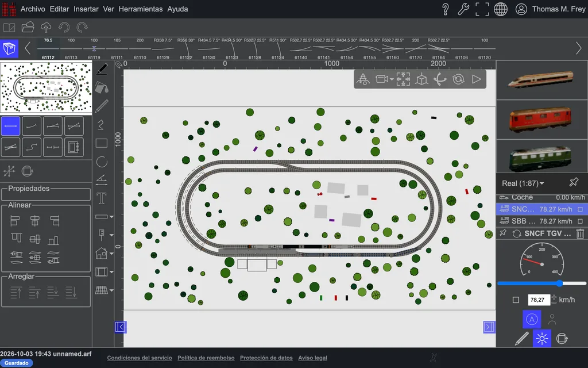588x368 pixels.
Task: Open the Aviso legal link
Action: (313, 358)
